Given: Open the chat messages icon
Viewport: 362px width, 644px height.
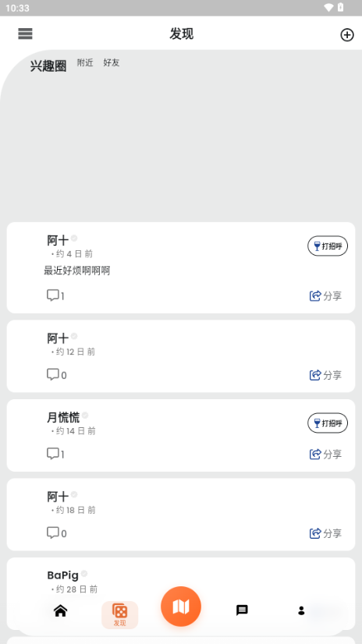Looking at the screenshot, I should pyautogui.click(x=242, y=610).
